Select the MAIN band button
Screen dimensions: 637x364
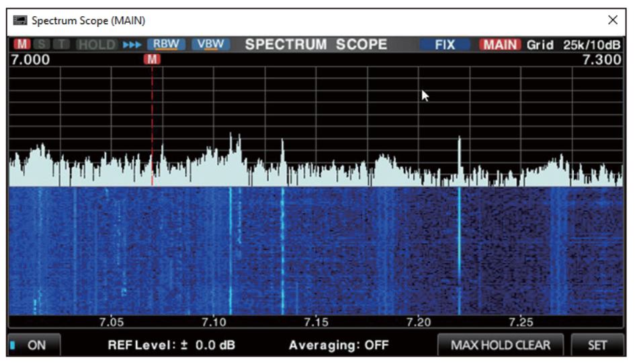tap(500, 44)
